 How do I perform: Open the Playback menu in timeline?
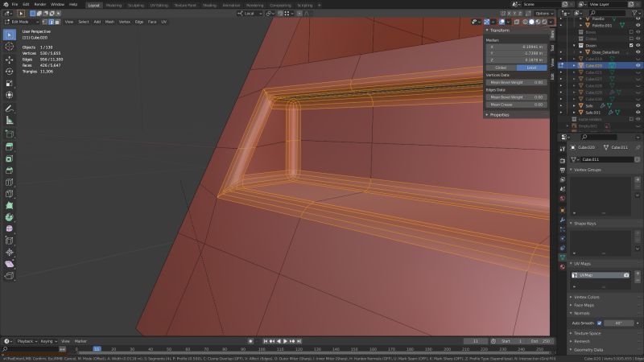[x=27, y=341]
